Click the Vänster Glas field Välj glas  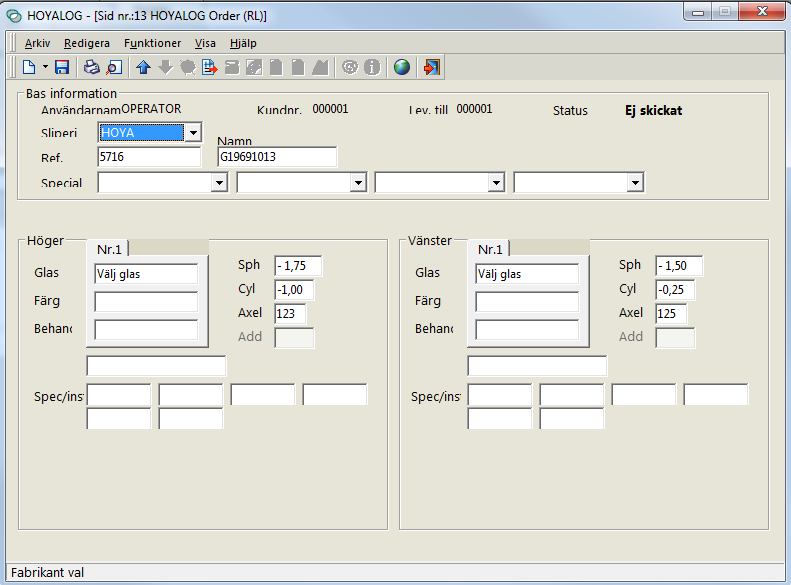pos(527,274)
